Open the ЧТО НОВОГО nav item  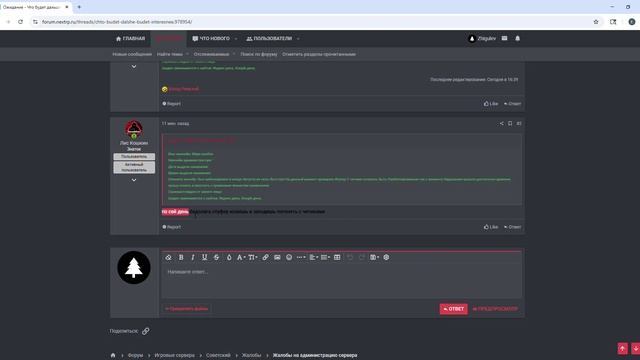click(x=211, y=39)
